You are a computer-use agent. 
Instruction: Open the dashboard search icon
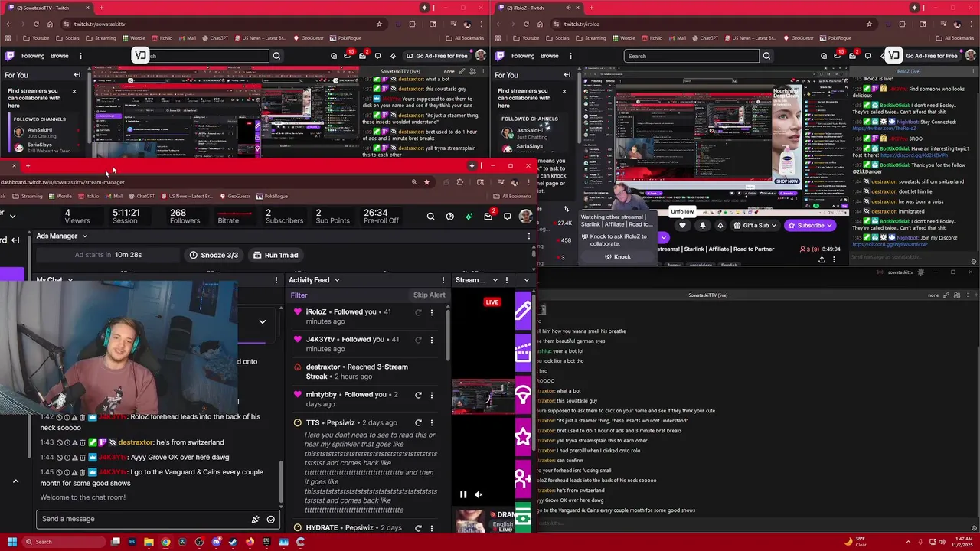pos(430,217)
